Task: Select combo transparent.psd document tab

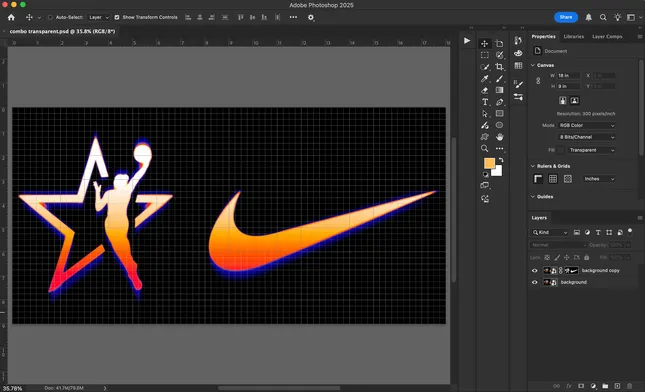Action: pyautogui.click(x=62, y=31)
